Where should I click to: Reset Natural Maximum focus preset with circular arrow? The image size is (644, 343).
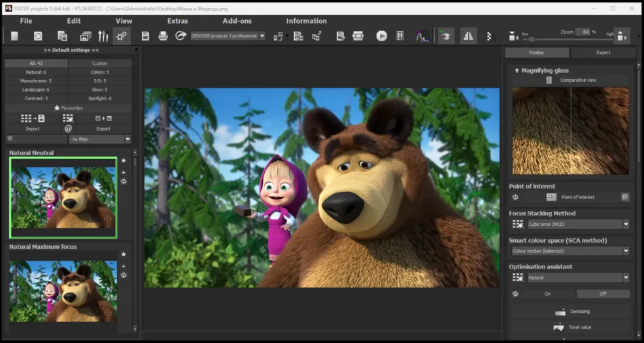[x=124, y=275]
